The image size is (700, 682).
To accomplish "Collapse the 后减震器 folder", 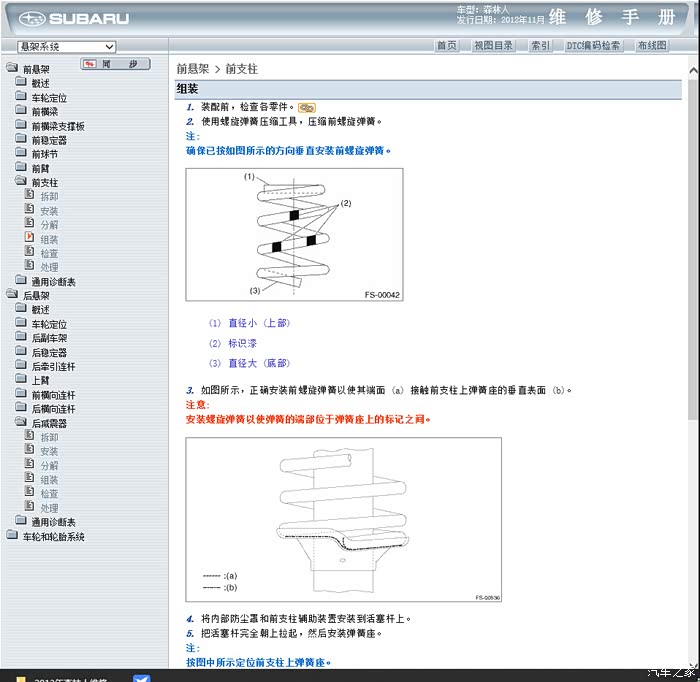I will pos(21,423).
